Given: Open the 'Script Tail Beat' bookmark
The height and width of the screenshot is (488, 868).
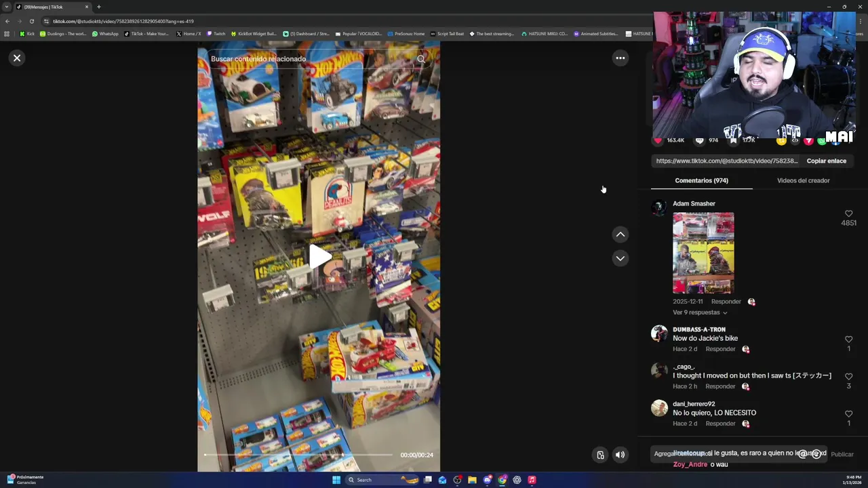Looking at the screenshot, I should pyautogui.click(x=448, y=34).
